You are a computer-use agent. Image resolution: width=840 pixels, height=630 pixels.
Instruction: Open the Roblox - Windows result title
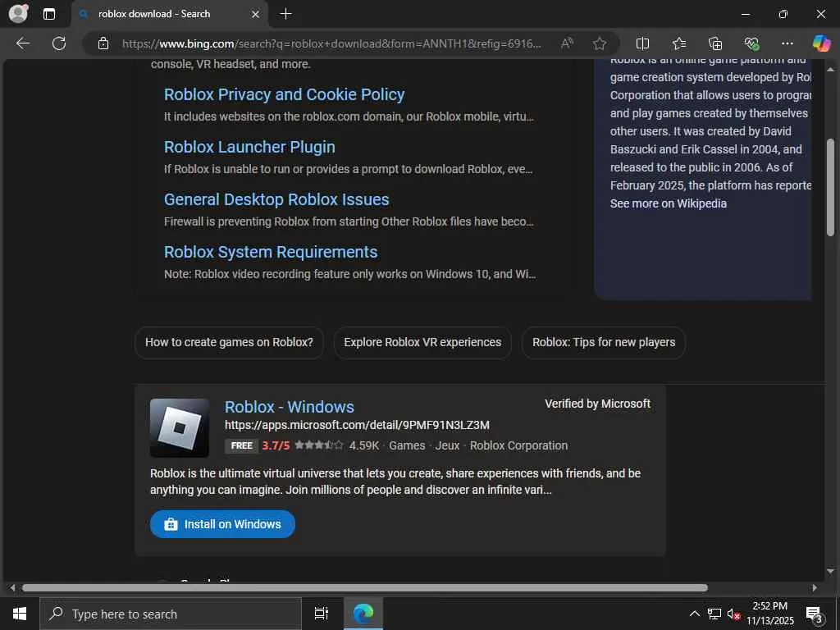tap(290, 407)
